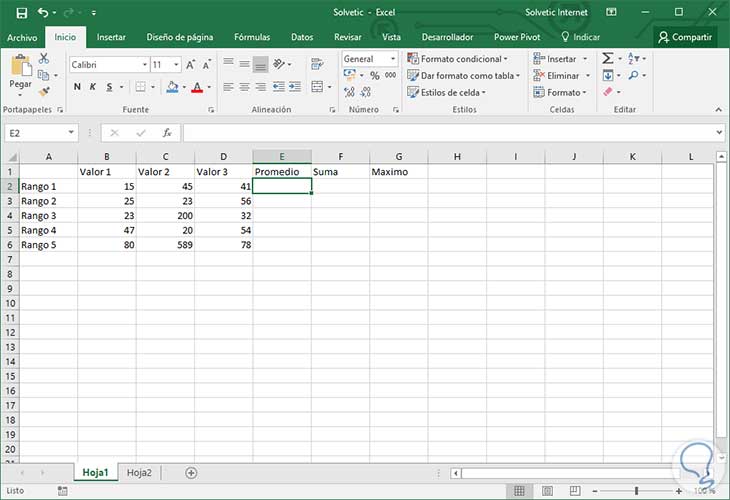This screenshot has width=730, height=500.
Task: Open General number format dropdown
Action: coord(393,59)
